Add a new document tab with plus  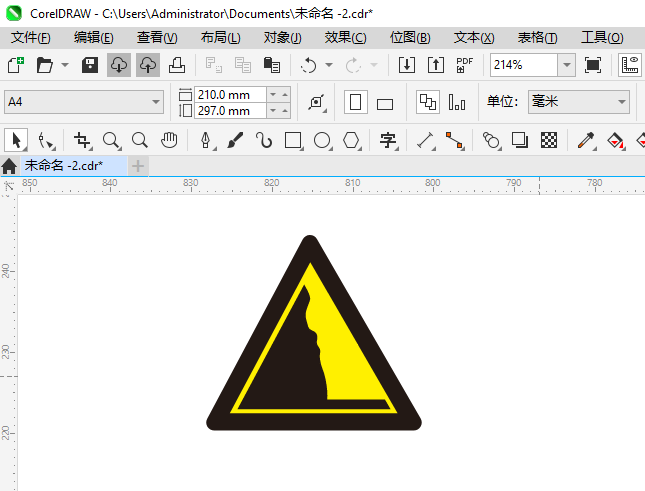(x=138, y=166)
